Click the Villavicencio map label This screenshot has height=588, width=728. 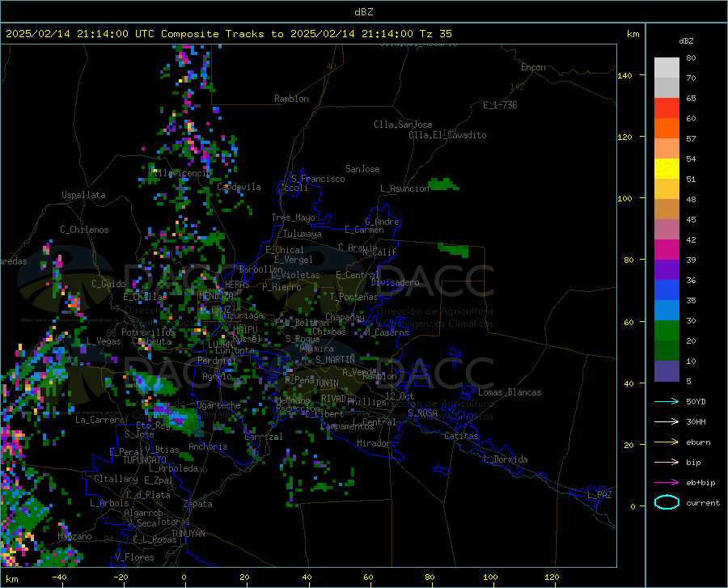coord(180,173)
